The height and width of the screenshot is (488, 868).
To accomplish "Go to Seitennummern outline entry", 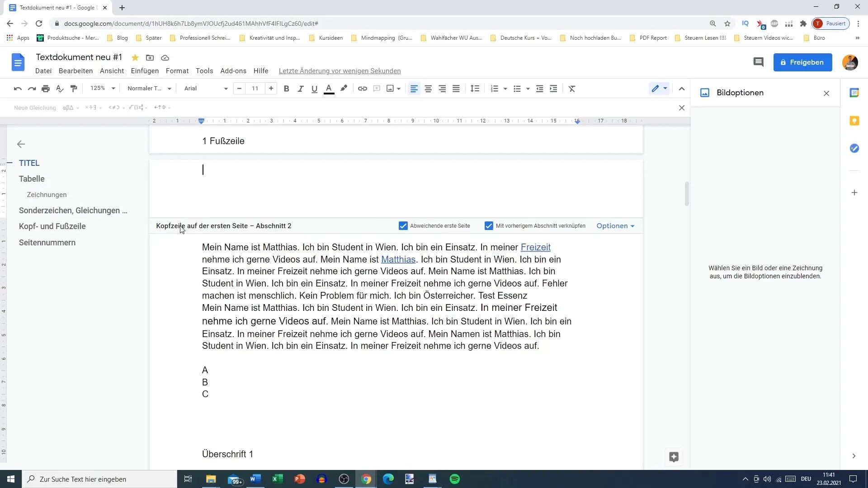I will coord(47,243).
